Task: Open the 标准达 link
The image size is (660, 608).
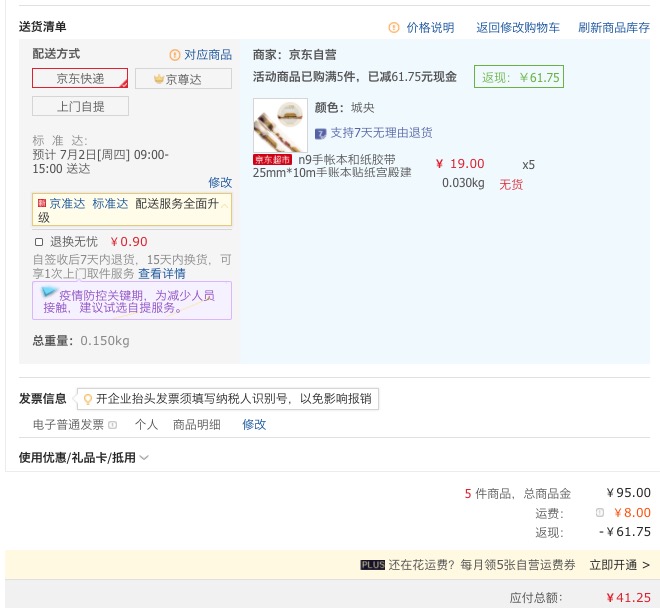Action: click(110, 204)
